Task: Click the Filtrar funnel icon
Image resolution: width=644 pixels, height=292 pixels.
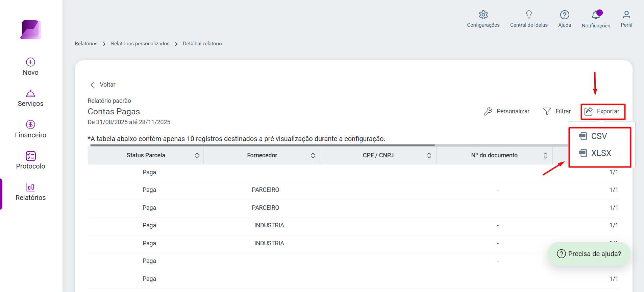Action: (547, 111)
